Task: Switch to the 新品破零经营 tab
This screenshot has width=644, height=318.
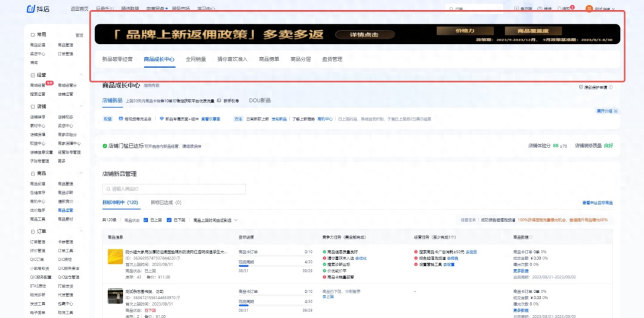Action: tap(117, 59)
